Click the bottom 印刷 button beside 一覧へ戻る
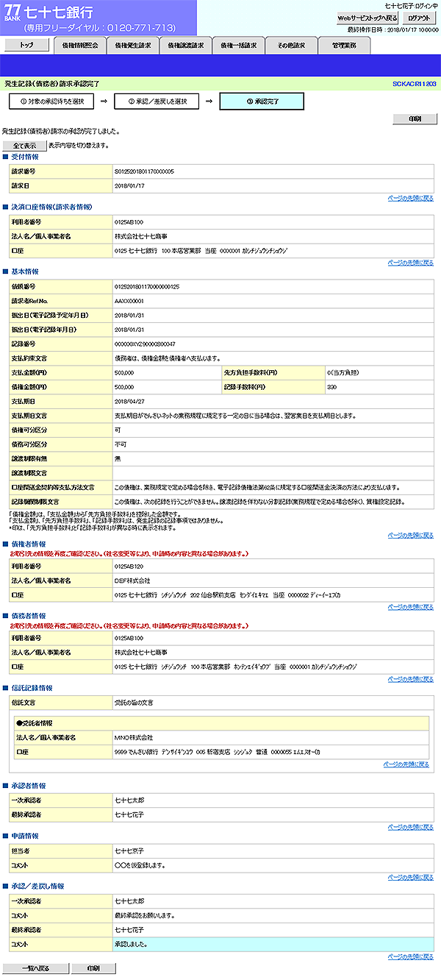The width and height of the screenshot is (441, 980). point(95,968)
